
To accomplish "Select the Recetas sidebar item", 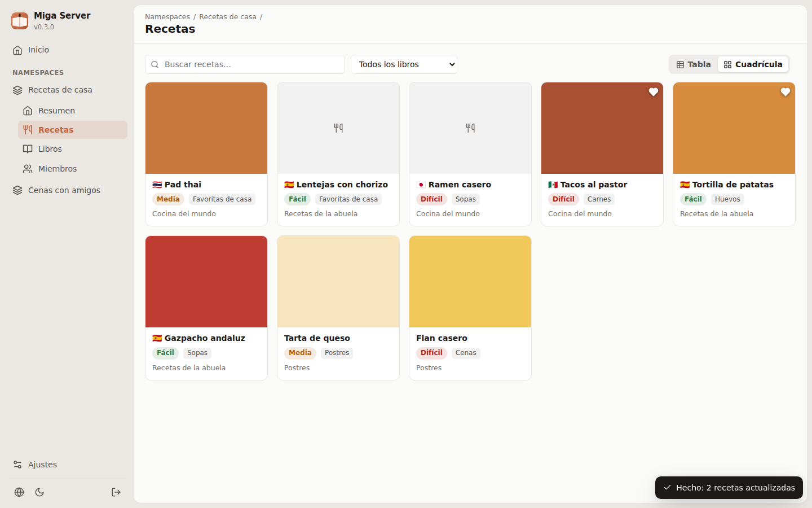I will 73,130.
